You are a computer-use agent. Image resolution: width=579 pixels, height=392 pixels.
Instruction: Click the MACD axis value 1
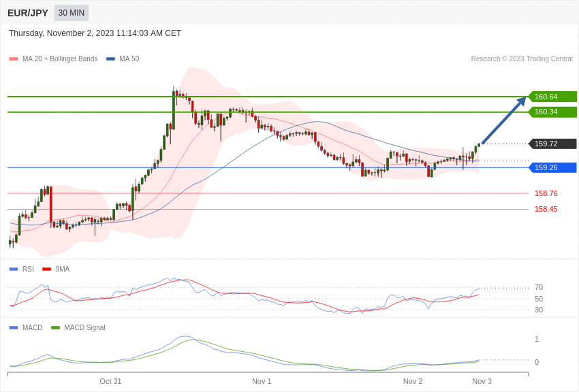[537, 339]
